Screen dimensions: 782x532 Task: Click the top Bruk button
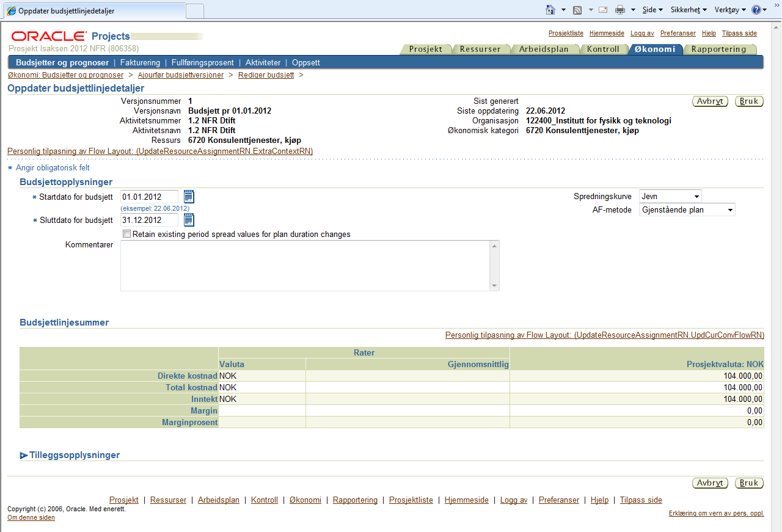(749, 101)
